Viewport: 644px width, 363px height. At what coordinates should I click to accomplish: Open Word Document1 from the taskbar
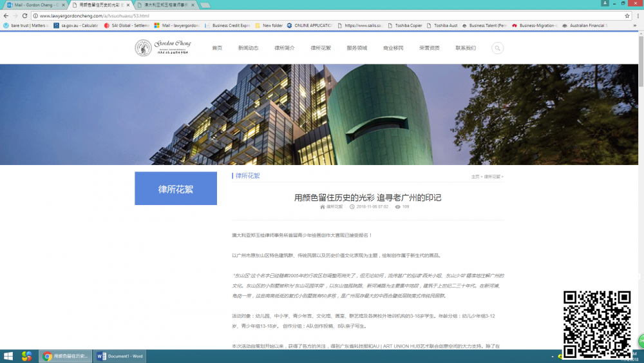tap(120, 356)
